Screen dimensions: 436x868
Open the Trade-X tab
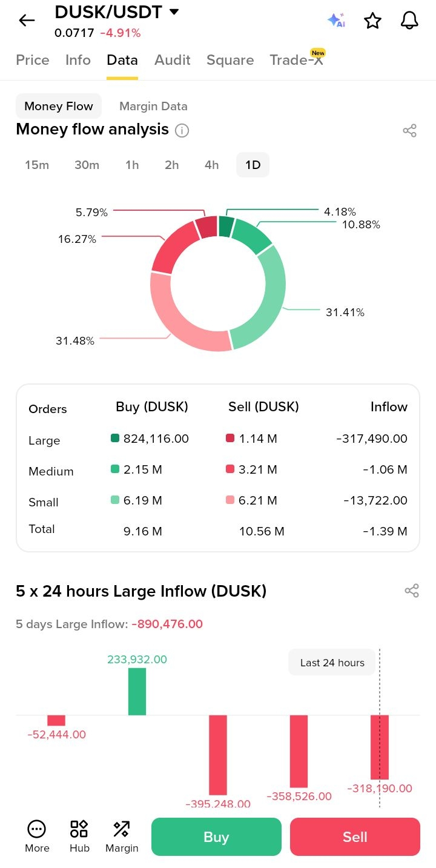(x=297, y=60)
